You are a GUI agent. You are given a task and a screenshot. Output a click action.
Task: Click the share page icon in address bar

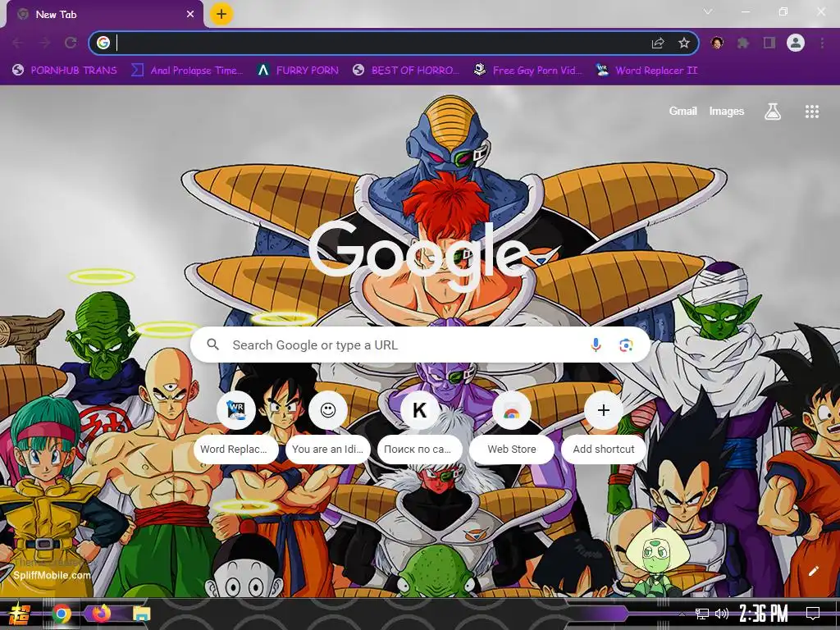658,43
